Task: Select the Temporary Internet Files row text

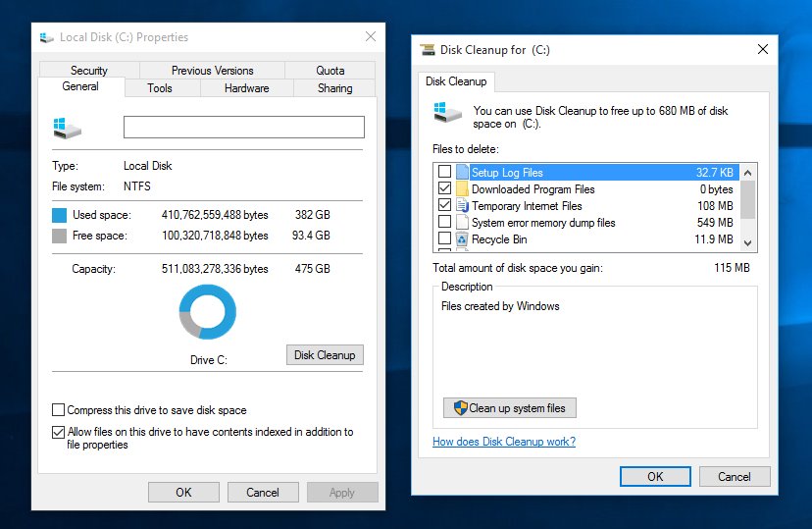Action: point(527,206)
